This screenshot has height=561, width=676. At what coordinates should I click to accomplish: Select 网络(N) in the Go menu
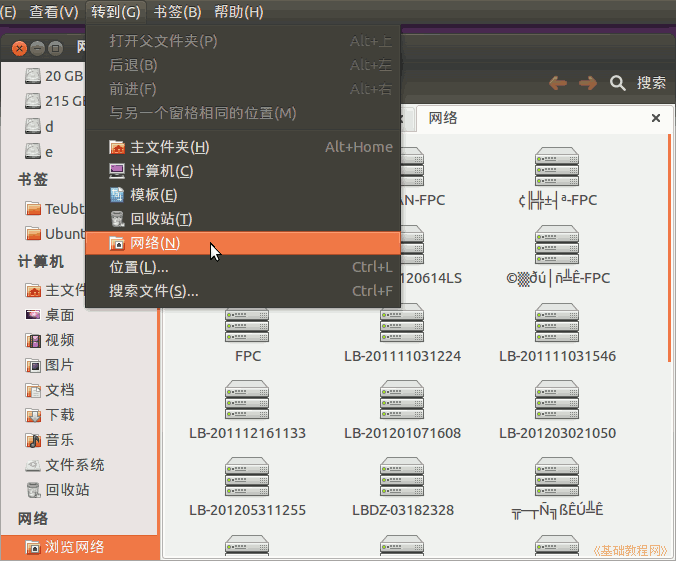[x=155, y=243]
